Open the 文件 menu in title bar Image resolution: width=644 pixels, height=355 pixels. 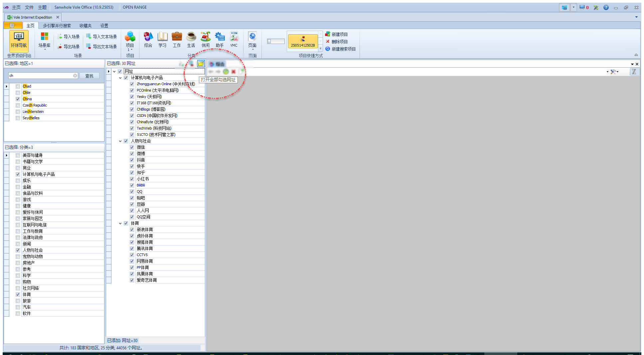pos(29,7)
